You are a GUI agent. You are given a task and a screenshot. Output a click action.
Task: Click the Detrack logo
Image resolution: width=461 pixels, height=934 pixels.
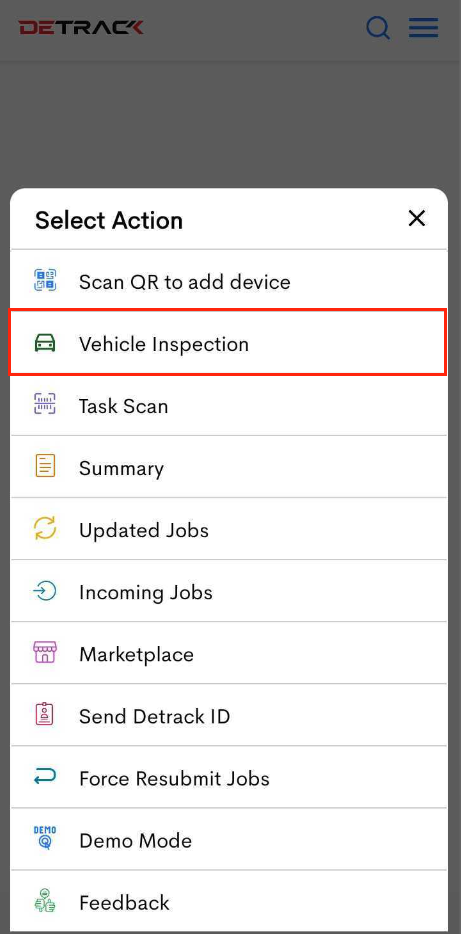[81, 27]
